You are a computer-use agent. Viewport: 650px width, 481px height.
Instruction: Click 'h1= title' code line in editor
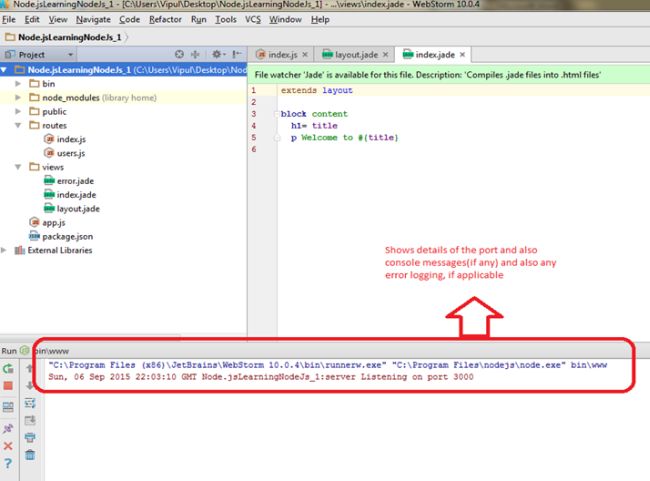click(x=314, y=126)
